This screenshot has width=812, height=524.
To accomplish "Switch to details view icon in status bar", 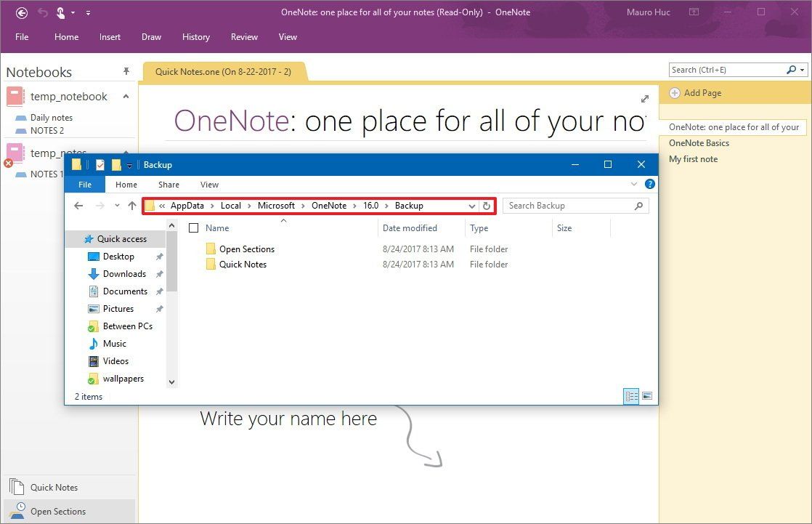I will [631, 397].
